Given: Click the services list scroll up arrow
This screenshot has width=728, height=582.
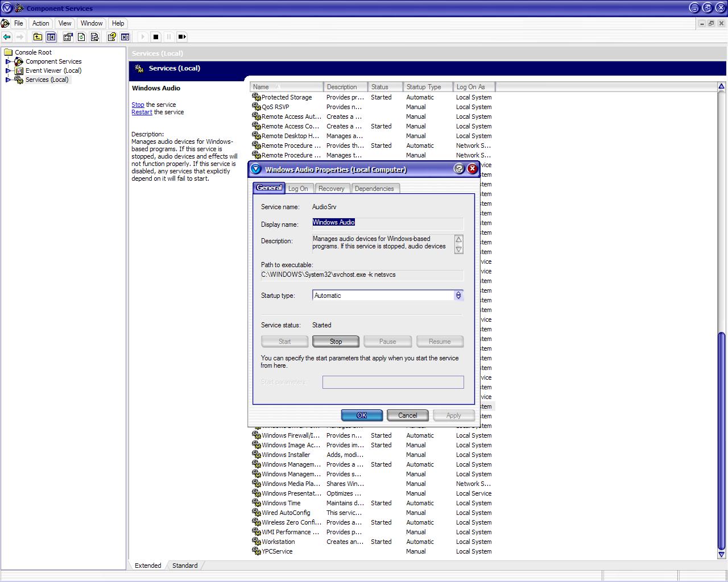Looking at the screenshot, I should pyautogui.click(x=721, y=87).
